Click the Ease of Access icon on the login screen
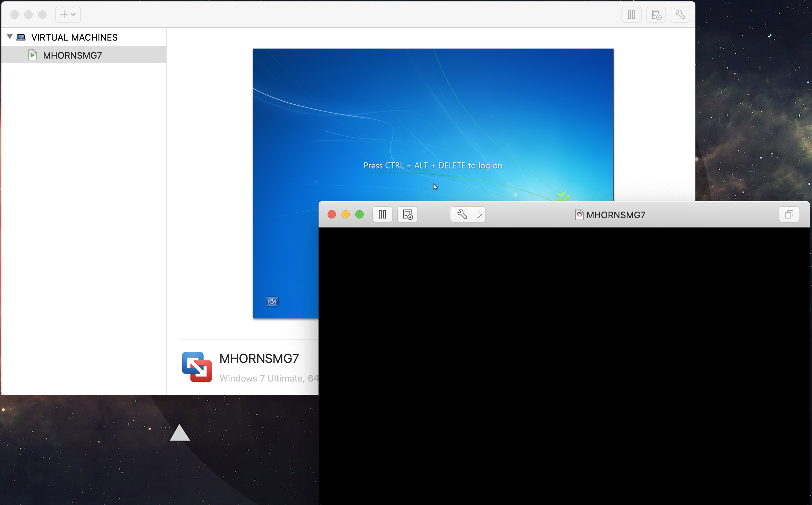812x505 pixels. coord(272,301)
